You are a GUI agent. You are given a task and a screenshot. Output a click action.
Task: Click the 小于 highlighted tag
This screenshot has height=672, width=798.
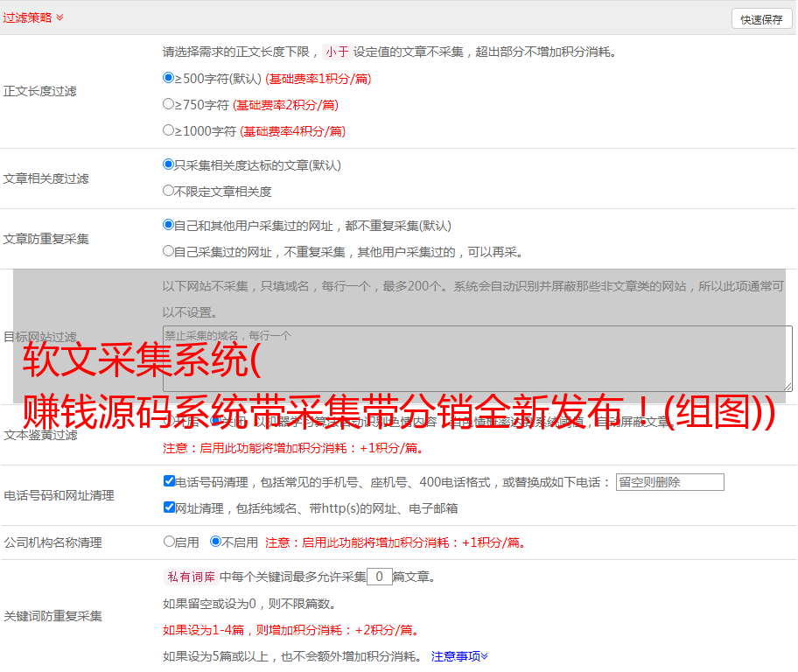[x=337, y=52]
